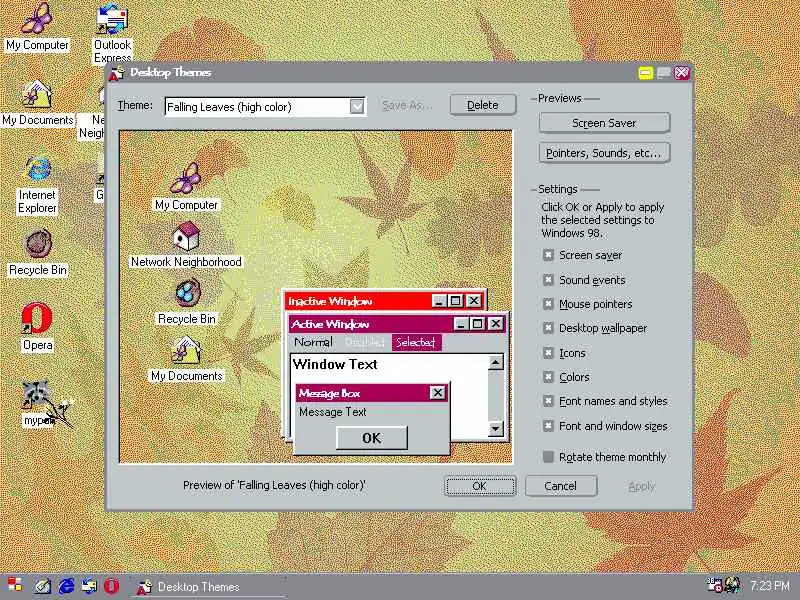Click the Cancel button
The width and height of the screenshot is (800, 600).
tap(560, 486)
